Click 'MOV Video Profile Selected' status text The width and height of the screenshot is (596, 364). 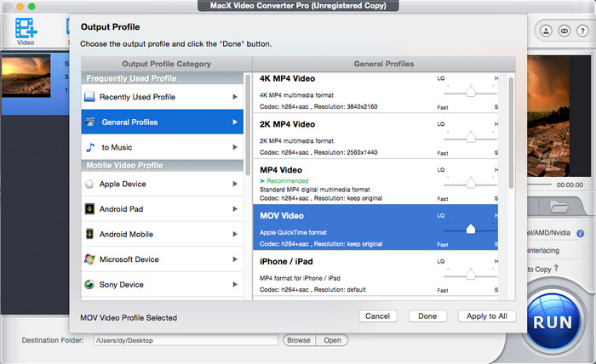coord(129,318)
